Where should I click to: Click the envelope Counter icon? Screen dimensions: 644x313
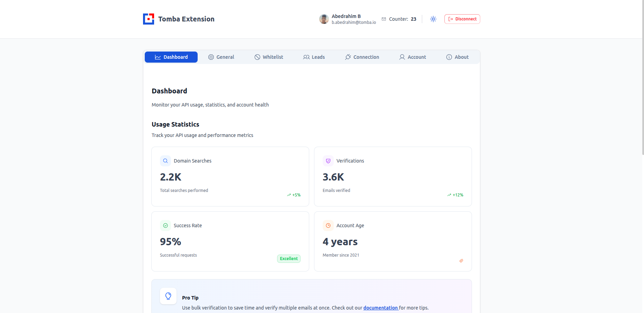[384, 19]
